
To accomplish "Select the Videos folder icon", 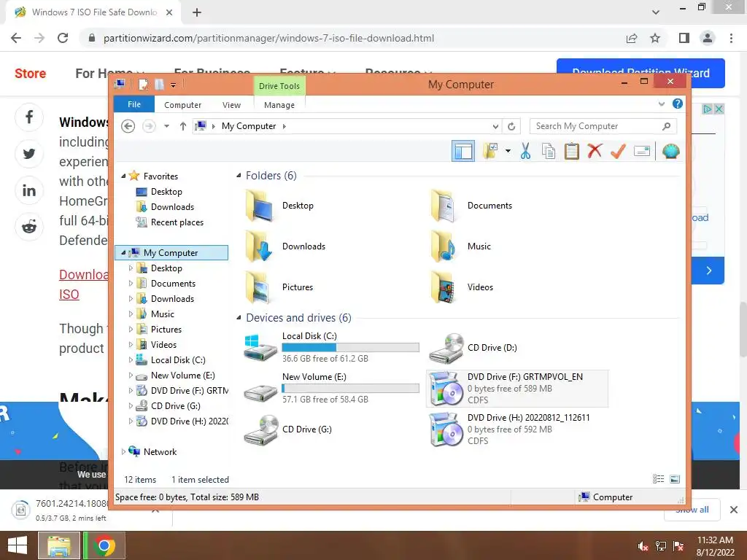I will pos(444,287).
